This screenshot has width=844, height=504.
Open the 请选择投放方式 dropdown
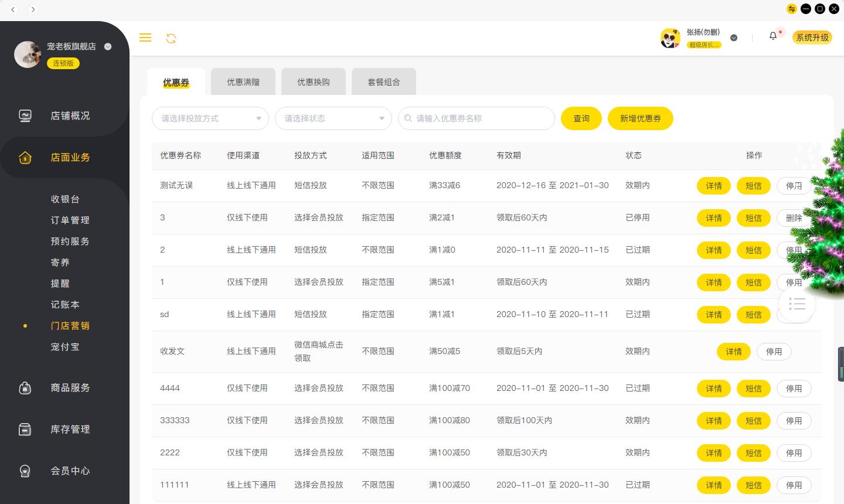click(x=210, y=118)
